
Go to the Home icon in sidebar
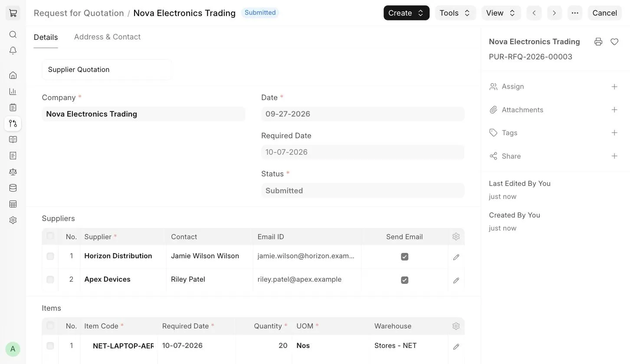(13, 75)
